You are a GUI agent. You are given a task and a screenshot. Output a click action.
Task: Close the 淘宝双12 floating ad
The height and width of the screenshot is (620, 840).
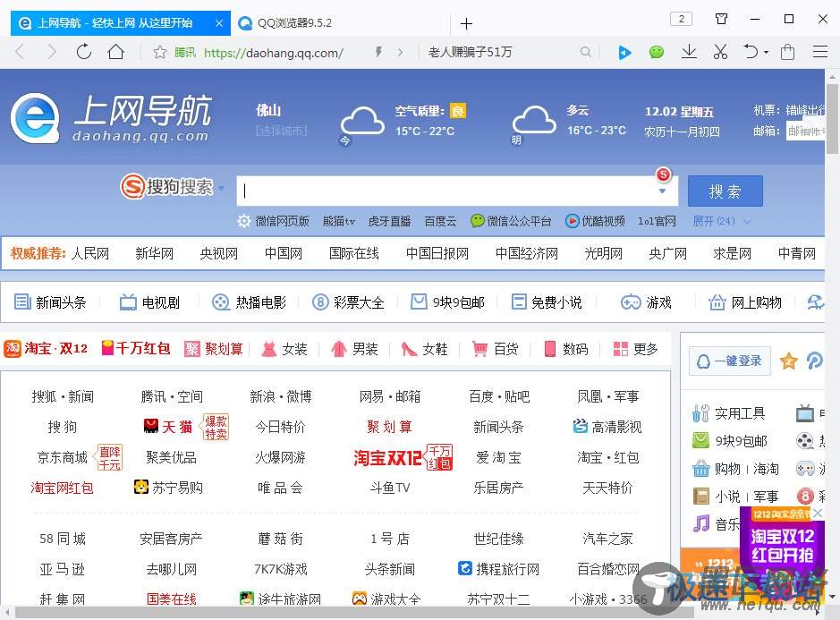pos(818,514)
